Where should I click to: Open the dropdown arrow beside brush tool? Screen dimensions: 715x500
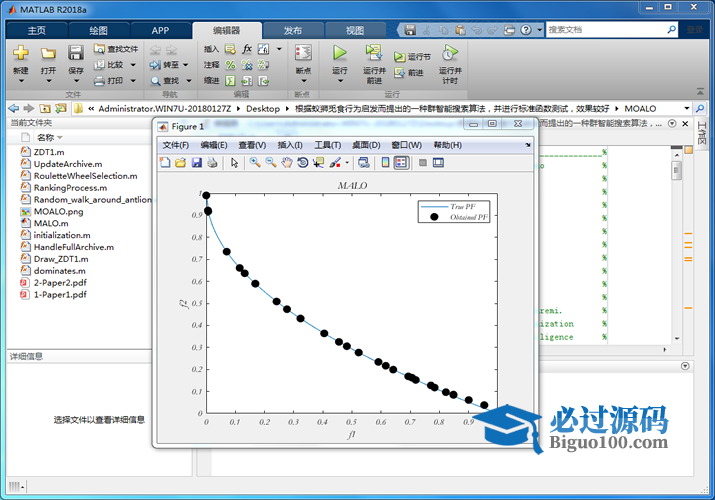(346, 164)
